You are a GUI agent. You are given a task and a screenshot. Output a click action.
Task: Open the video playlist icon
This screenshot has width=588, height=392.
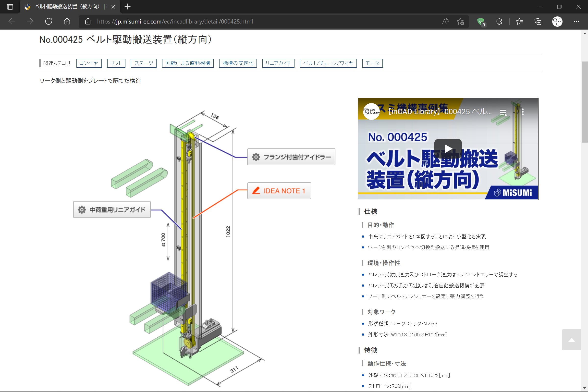click(x=503, y=112)
